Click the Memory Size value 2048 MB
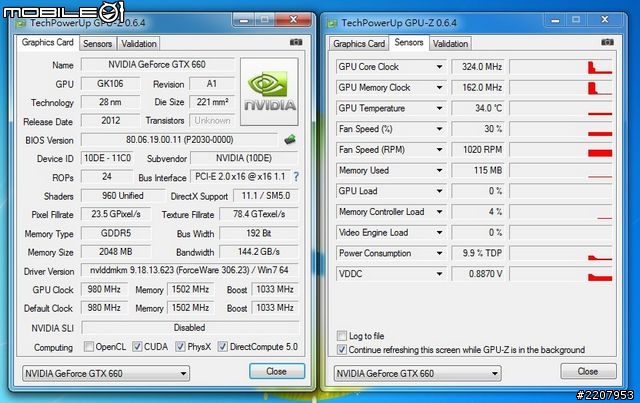The image size is (640, 403). point(116,252)
